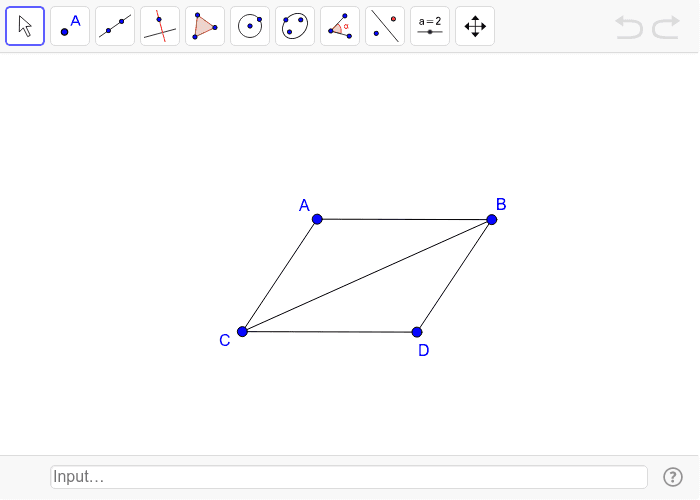Select the Polygon tool
Viewport: 700px width, 500px height.
205,26
